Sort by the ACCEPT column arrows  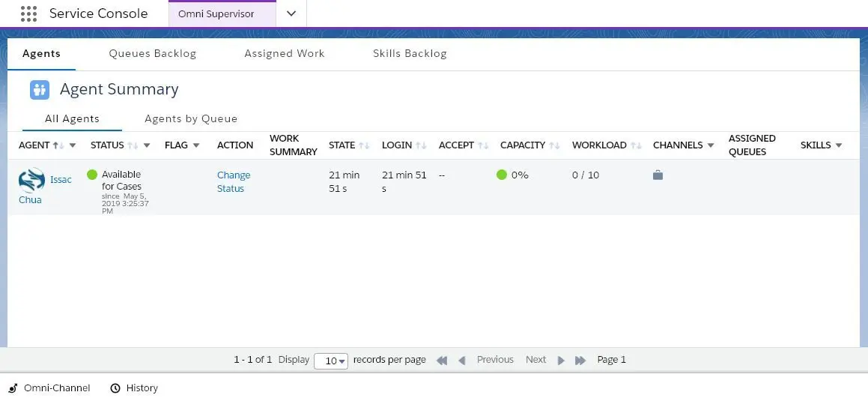click(x=483, y=145)
